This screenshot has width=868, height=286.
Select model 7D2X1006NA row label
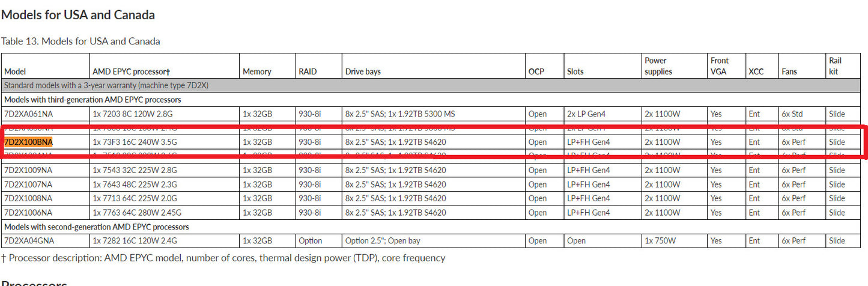(x=28, y=213)
